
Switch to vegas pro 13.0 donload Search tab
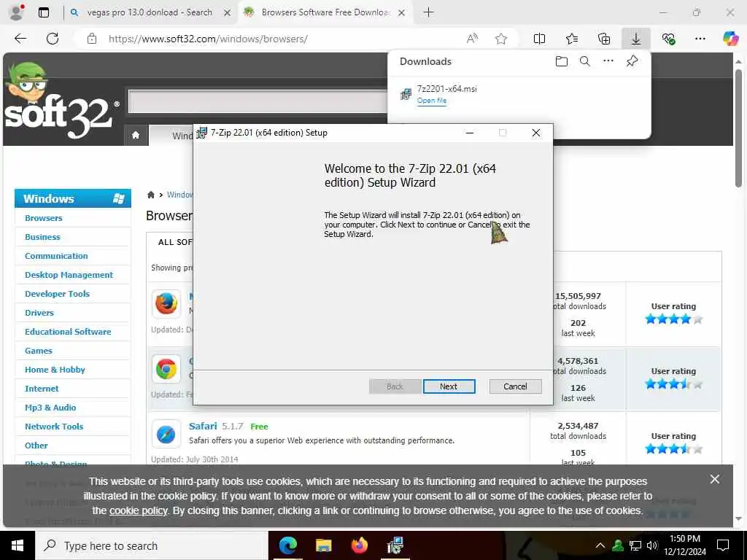(x=150, y=12)
